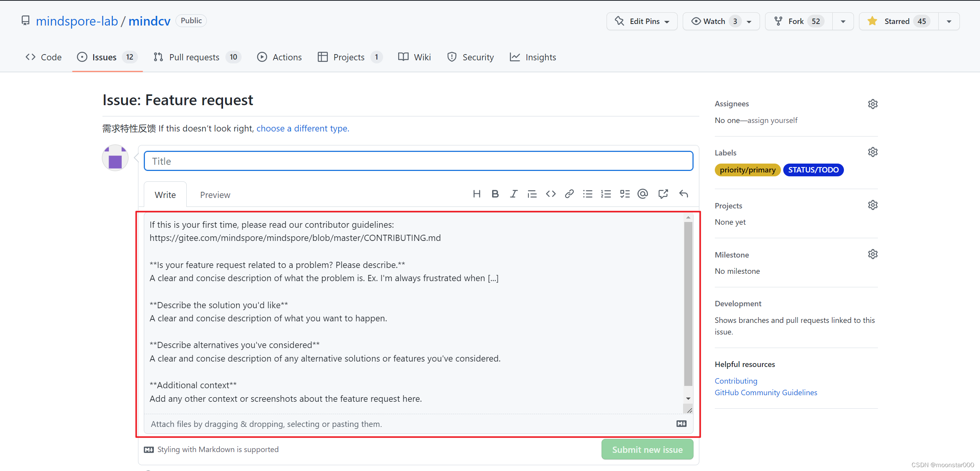Screen dimensions: 980x471
Task: Switch to the Write tab
Action: [165, 195]
